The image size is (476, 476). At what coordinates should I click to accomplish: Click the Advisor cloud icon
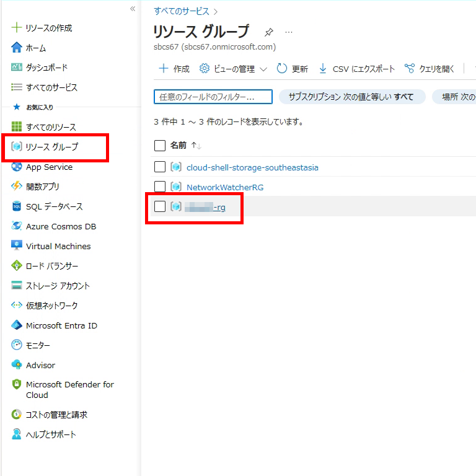tap(16, 364)
